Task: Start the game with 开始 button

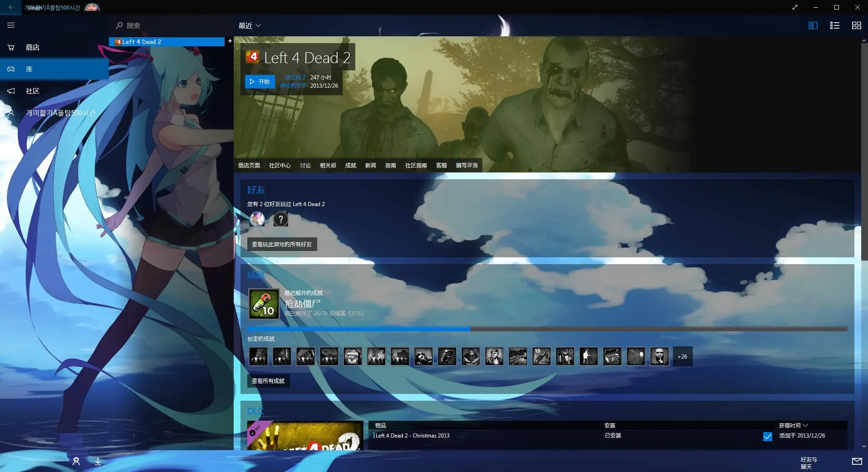Action: click(260, 82)
